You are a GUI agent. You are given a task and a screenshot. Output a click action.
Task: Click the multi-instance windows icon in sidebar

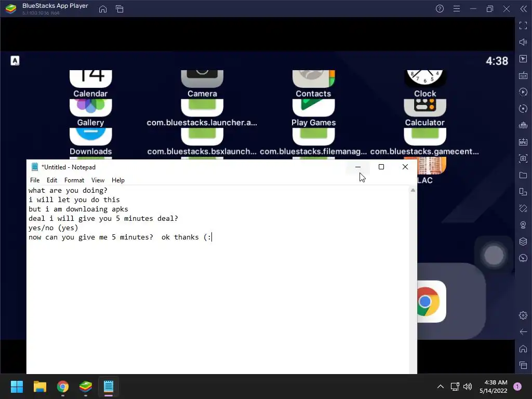coord(523,192)
